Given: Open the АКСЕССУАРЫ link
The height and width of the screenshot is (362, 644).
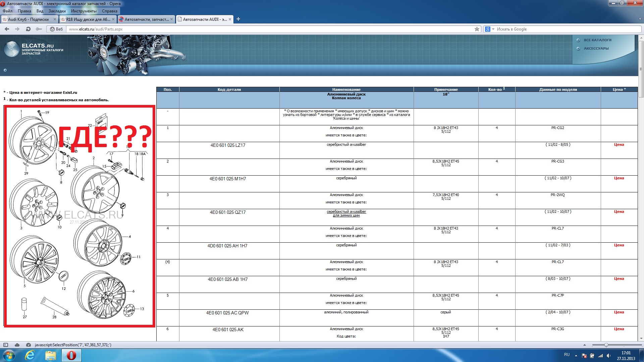Looking at the screenshot, I should pyautogui.click(x=596, y=49).
